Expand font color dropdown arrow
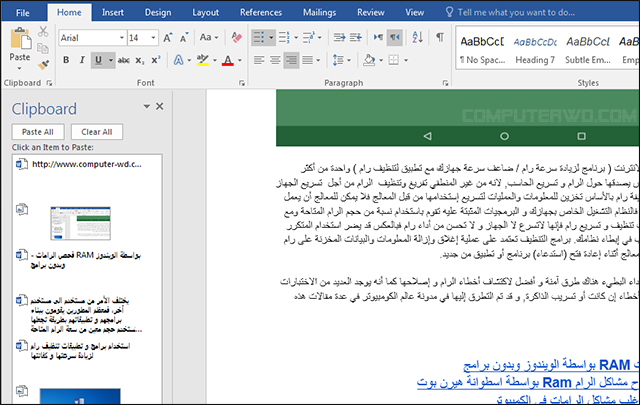Image resolution: width=640 pixels, height=405 pixels. (240, 60)
